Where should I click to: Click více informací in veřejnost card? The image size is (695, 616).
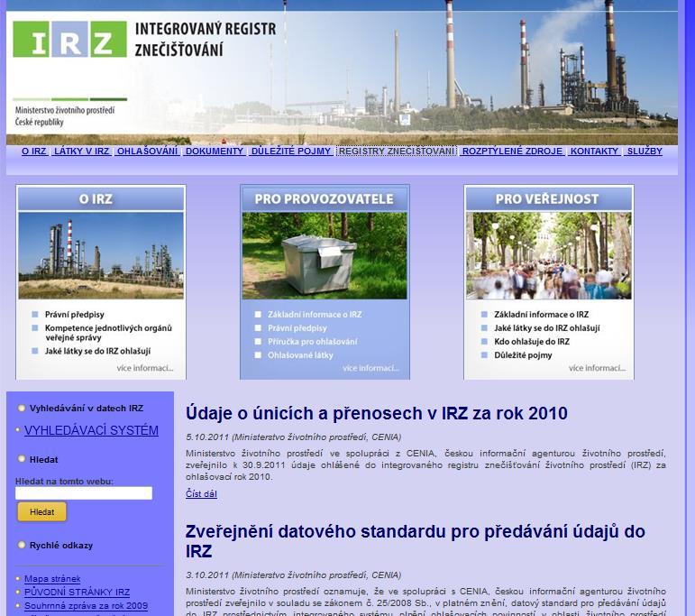click(597, 368)
